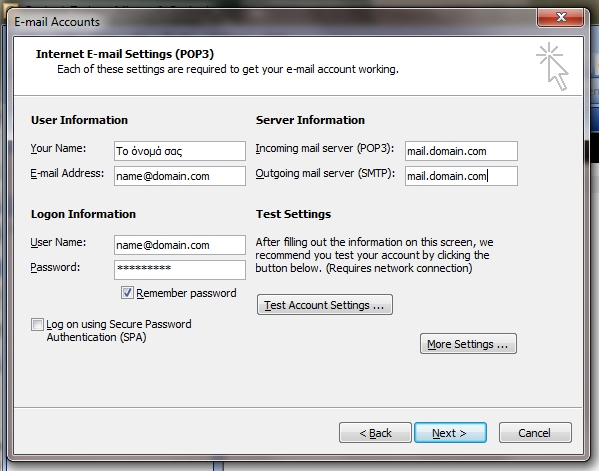This screenshot has height=471, width=599.
Task: Click Test Account Settings button
Action: [325, 305]
